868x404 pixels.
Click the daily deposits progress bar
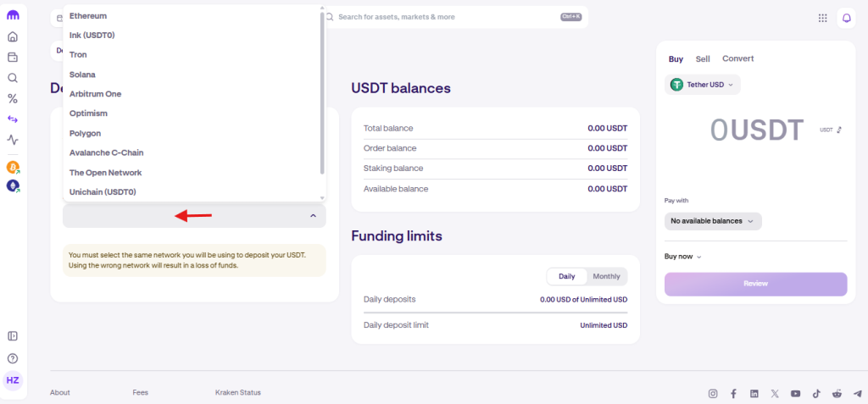(x=495, y=313)
